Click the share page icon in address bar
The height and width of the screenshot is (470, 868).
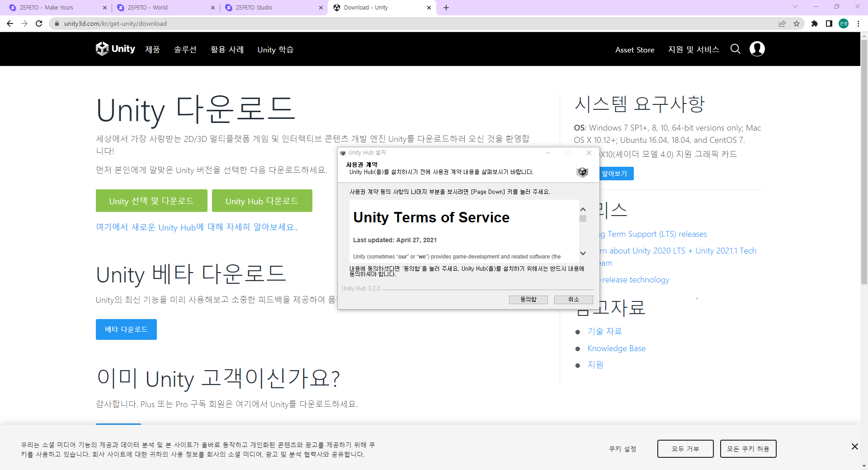[782, 23]
